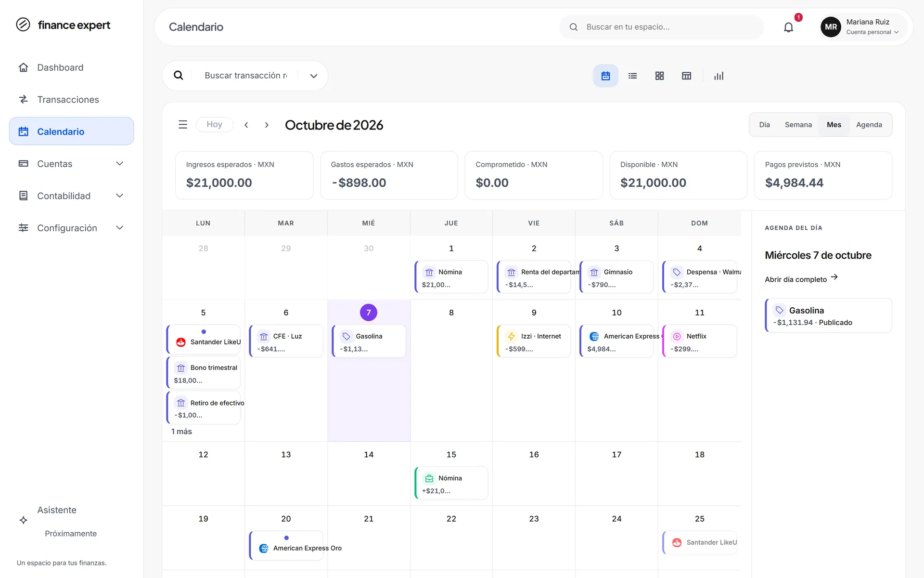Select the Mes view tab
Screen dimensions: 924x578
pos(834,125)
